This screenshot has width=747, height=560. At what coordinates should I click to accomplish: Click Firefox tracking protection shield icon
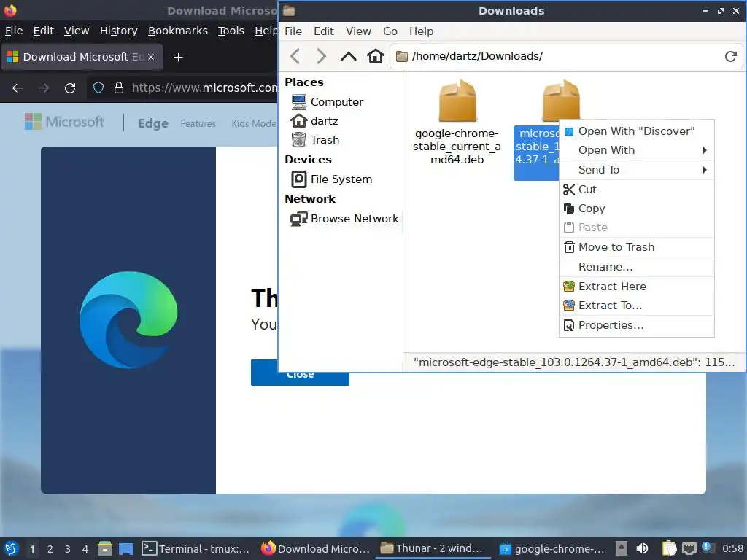(x=98, y=87)
